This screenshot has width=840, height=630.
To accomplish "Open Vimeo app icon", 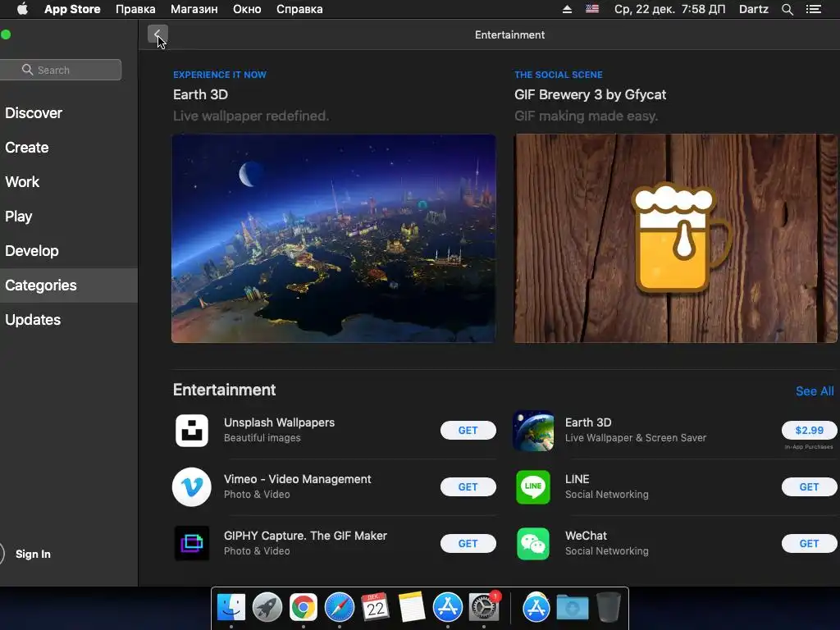I will pyautogui.click(x=192, y=487).
